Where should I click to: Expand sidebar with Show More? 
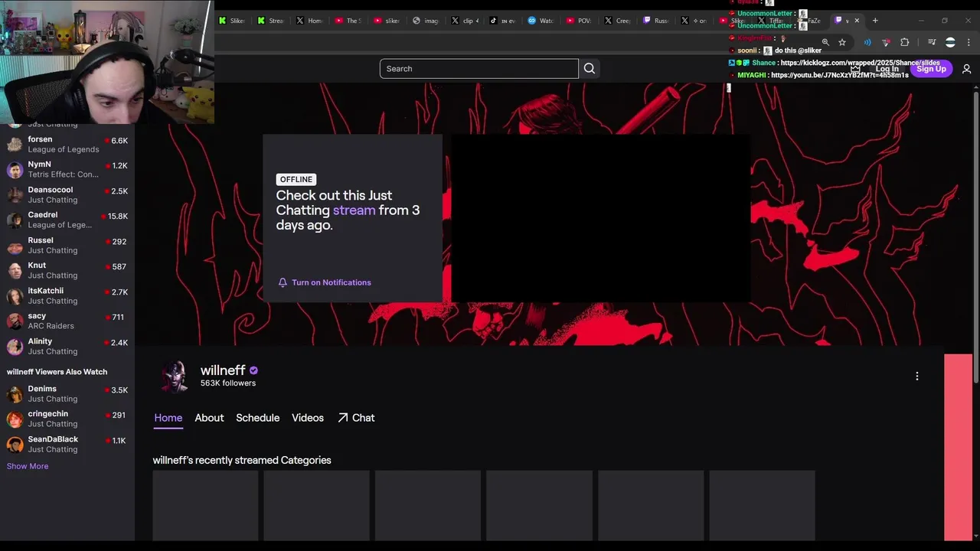pyautogui.click(x=28, y=466)
